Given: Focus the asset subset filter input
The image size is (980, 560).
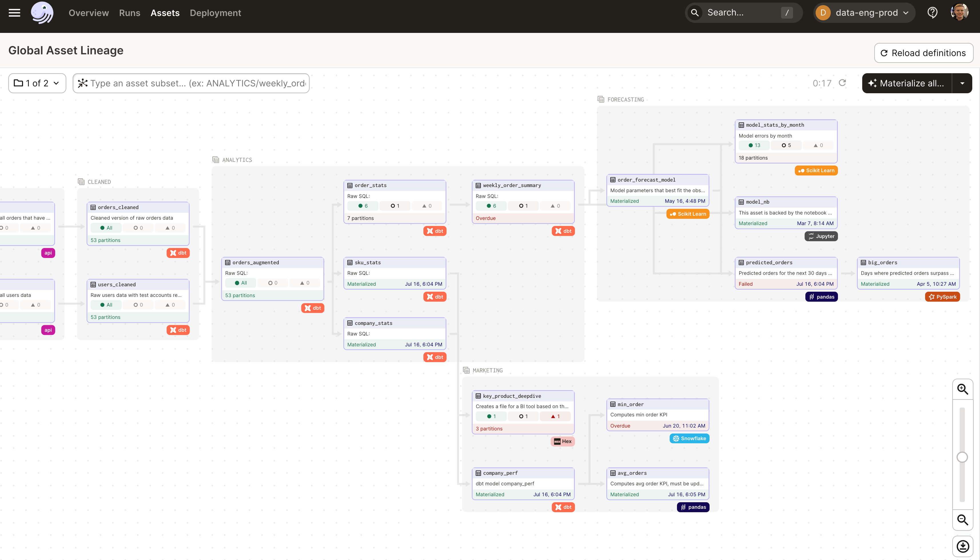Looking at the screenshot, I should click(191, 83).
